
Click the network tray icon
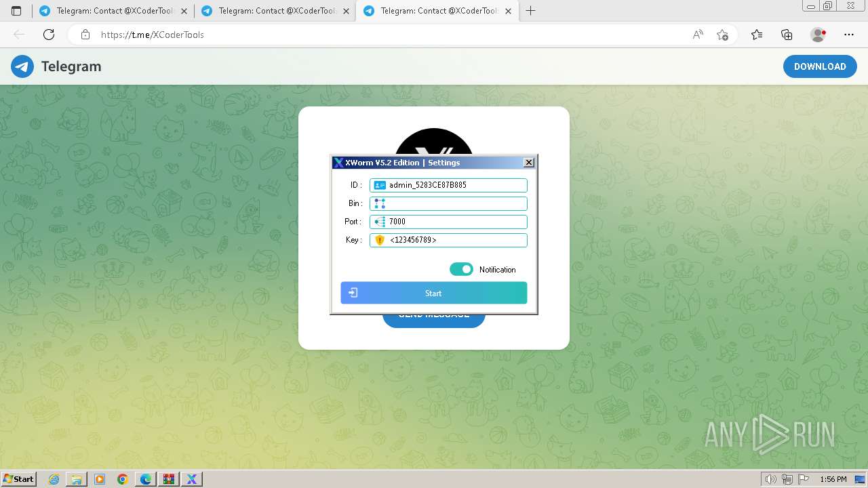click(787, 479)
